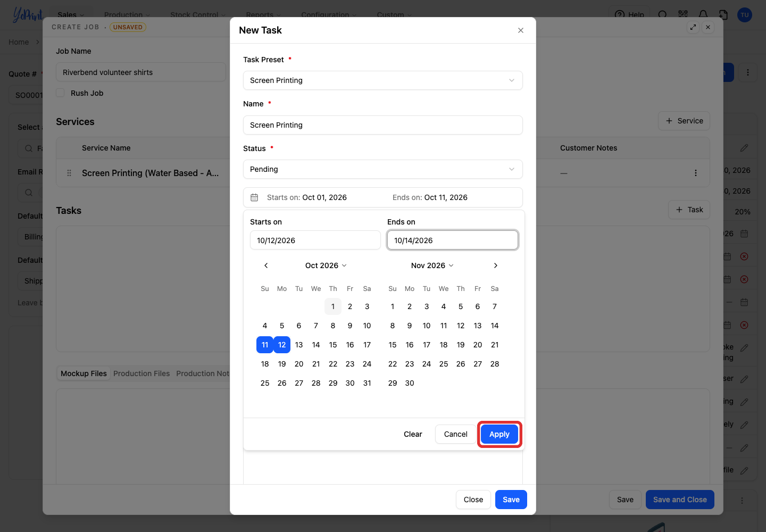Image resolution: width=766 pixels, height=532 pixels.
Task: Open the Sales menu
Action: pos(71,15)
